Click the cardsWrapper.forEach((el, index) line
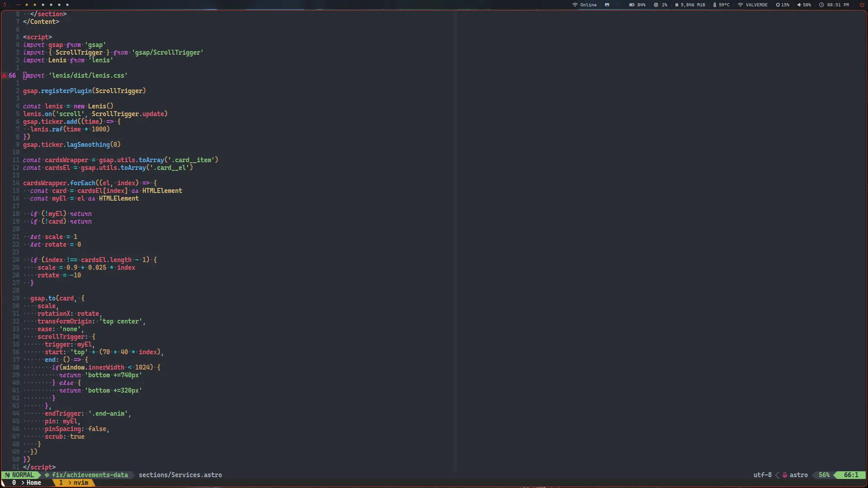The height and width of the screenshot is (488, 868). 90,183
